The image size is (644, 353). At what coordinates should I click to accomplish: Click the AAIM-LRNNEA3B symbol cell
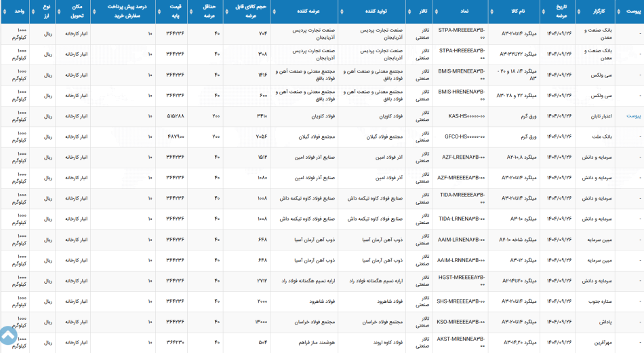(460, 261)
